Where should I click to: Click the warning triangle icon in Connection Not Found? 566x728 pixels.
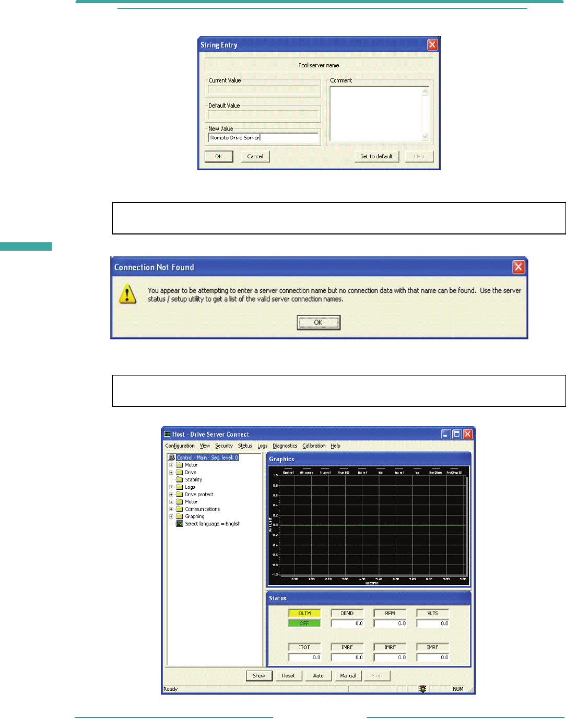click(127, 294)
